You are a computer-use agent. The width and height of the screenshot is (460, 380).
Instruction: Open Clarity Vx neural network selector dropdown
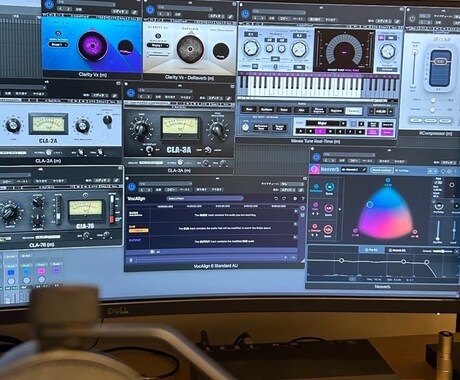[x=59, y=44]
